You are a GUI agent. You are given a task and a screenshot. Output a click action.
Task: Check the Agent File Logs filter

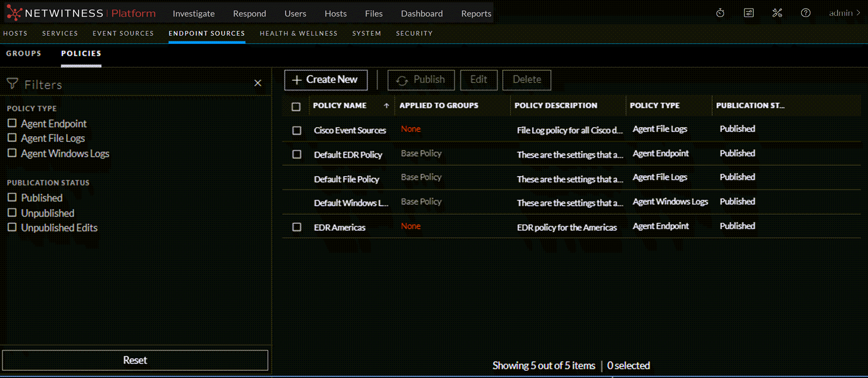12,138
